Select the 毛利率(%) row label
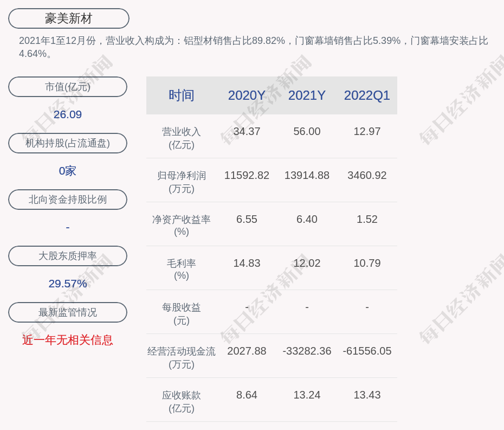Viewport: 504px width, 430px height. coord(182,269)
